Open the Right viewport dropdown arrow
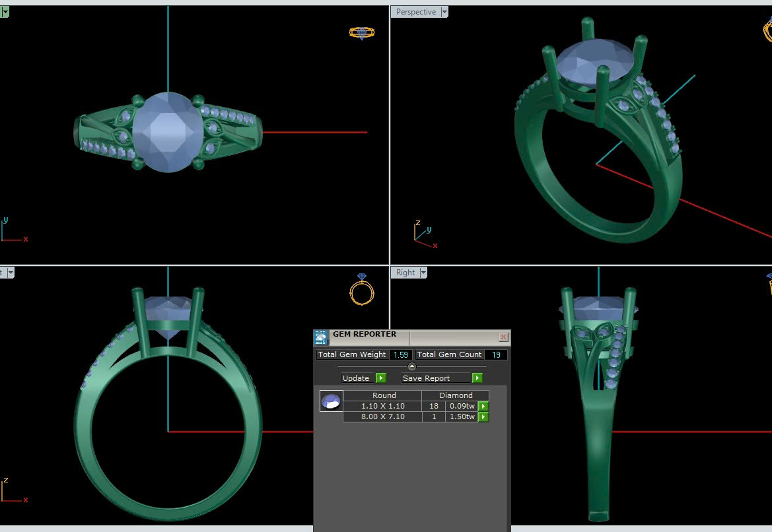This screenshot has width=772, height=532. (423, 273)
